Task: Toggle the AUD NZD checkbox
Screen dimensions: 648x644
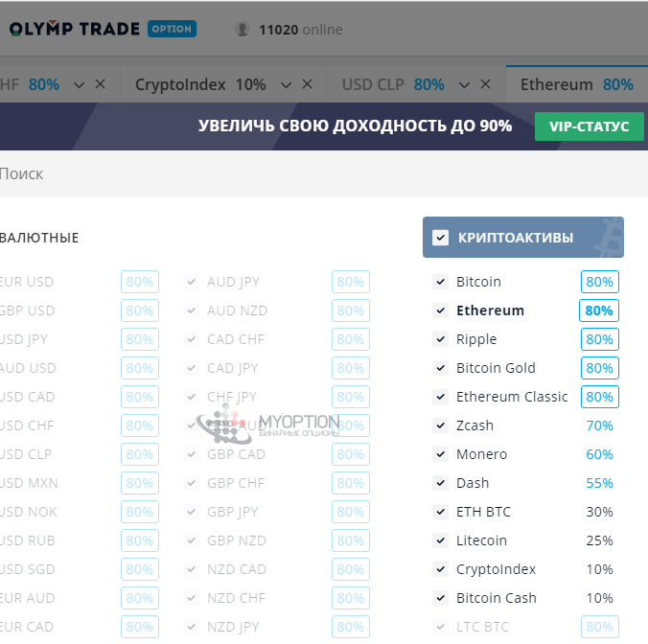Action: pyautogui.click(x=192, y=310)
